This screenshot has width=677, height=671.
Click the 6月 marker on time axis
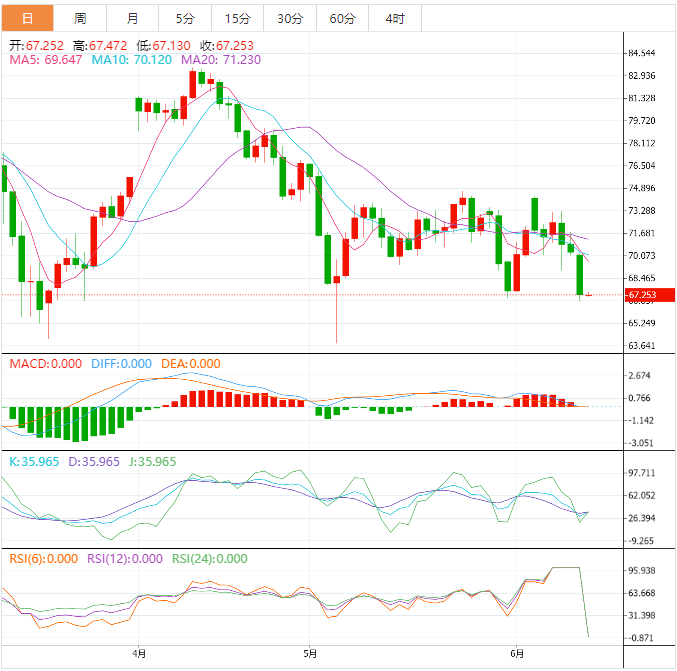(x=516, y=655)
